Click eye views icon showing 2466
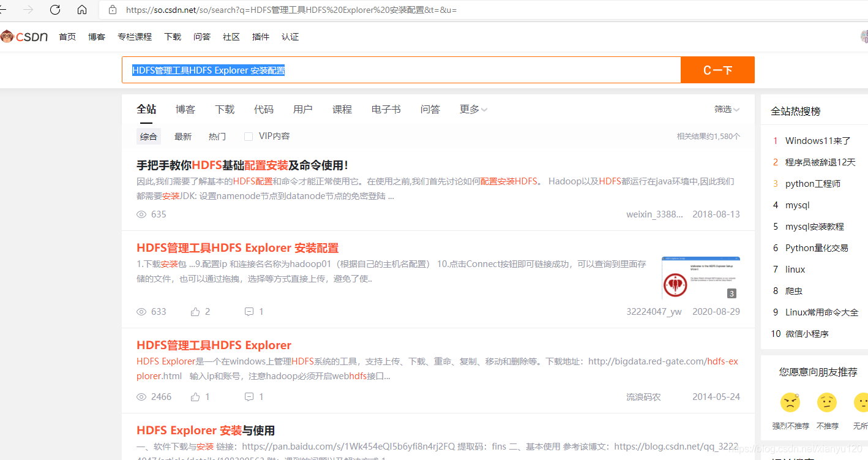Screen dimensions: 868x460 click(141, 397)
